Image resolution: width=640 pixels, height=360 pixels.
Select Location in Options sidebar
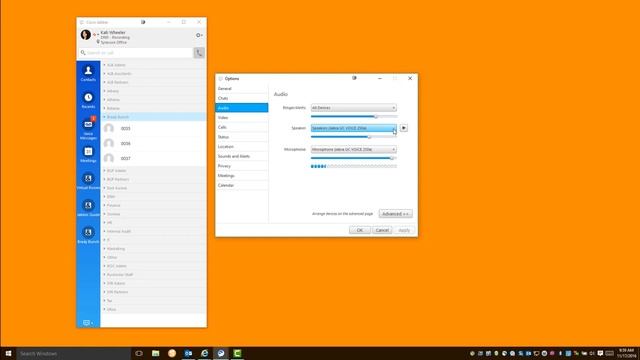point(242,147)
